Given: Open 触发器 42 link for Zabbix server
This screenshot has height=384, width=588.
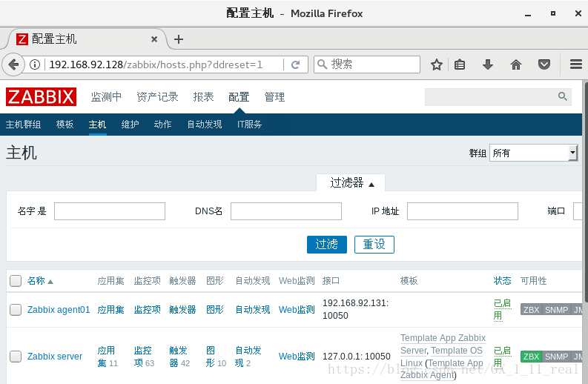Looking at the screenshot, I should (179, 357).
